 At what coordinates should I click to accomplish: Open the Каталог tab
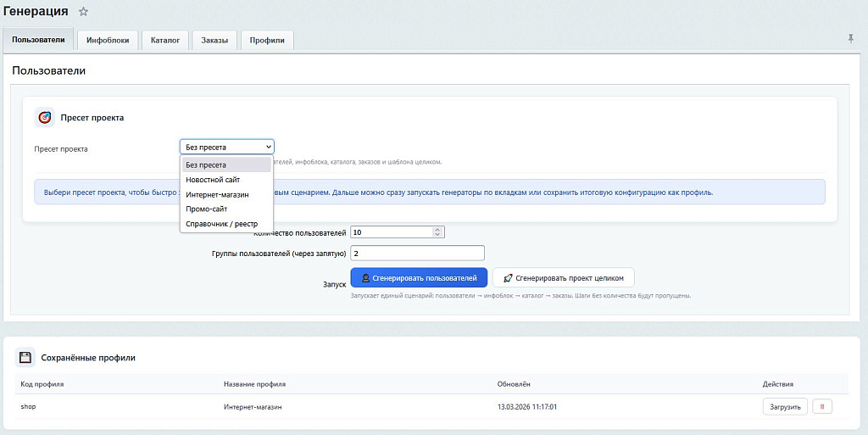pos(165,40)
